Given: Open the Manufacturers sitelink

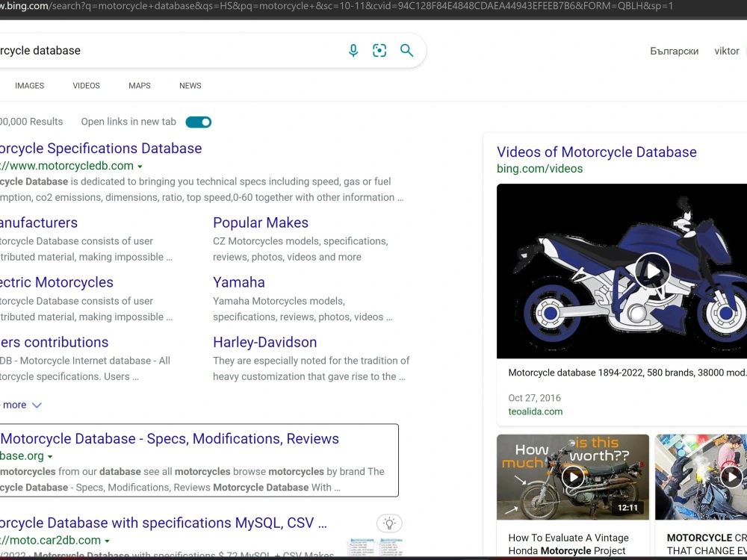Looking at the screenshot, I should point(39,223).
